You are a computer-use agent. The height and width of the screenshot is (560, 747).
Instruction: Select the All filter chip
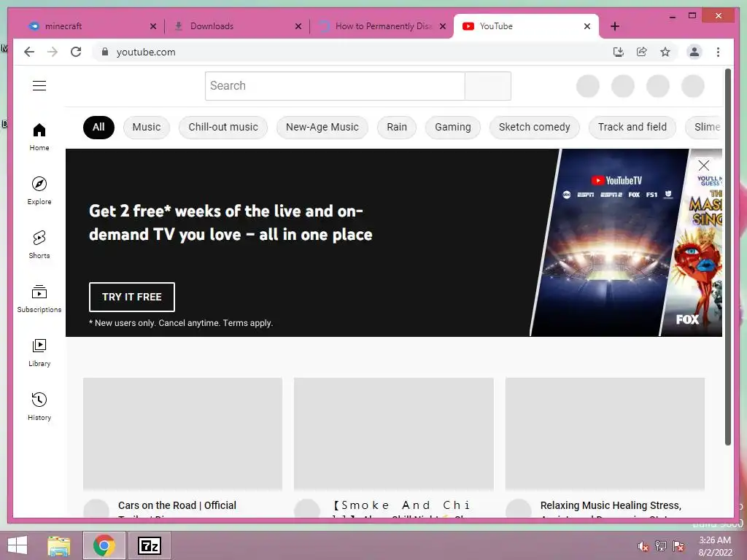98,127
